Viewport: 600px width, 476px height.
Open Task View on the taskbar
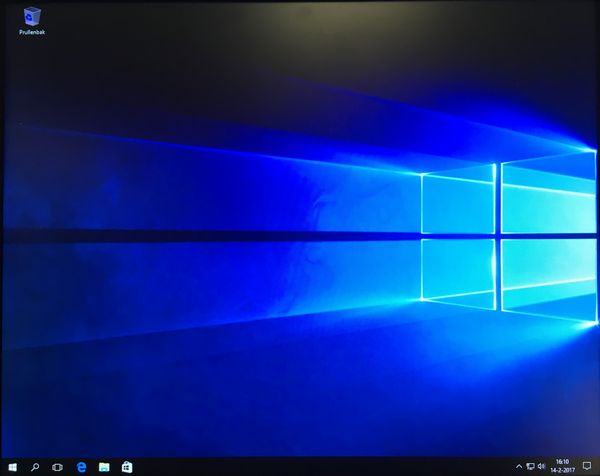pyautogui.click(x=57, y=467)
